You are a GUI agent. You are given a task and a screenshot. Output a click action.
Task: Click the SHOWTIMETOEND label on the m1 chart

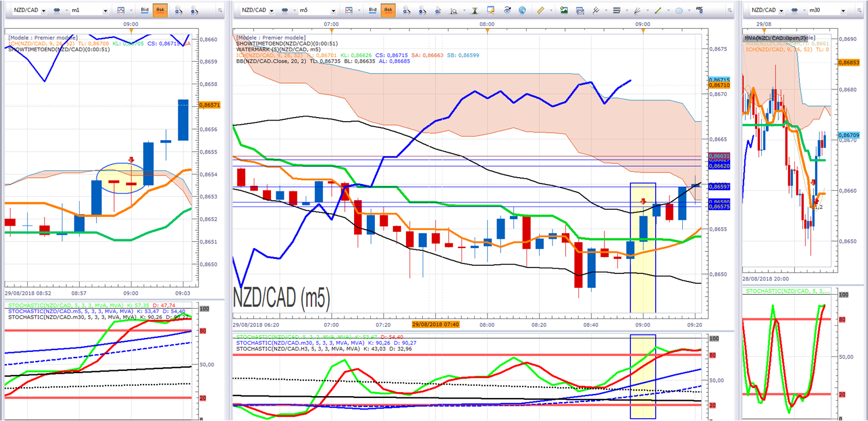(x=59, y=50)
